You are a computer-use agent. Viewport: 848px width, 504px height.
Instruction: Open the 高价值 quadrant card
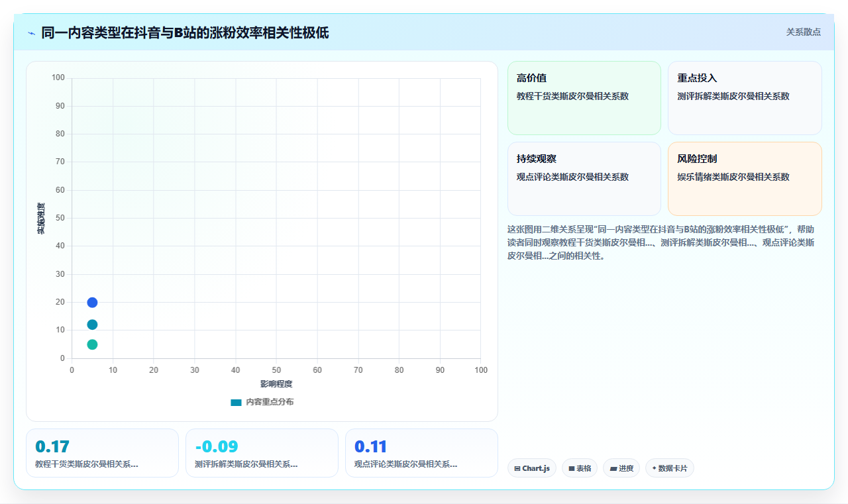[584, 98]
